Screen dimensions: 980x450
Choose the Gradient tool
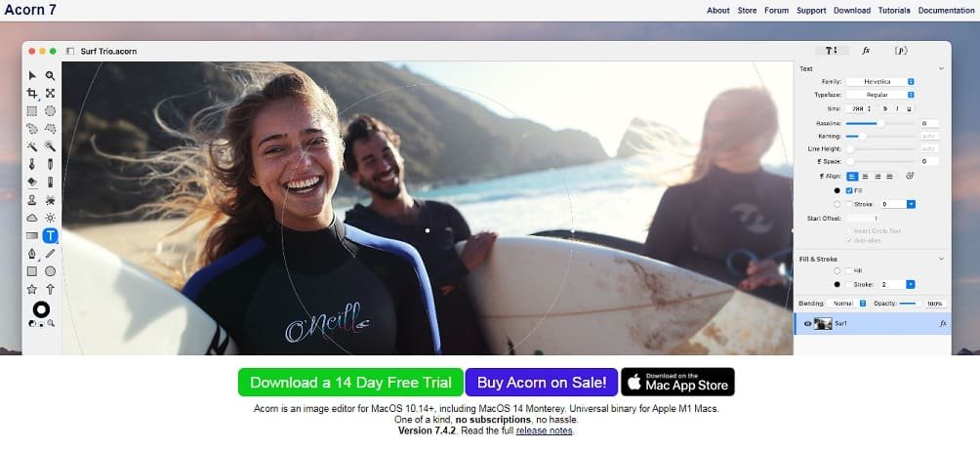[32, 235]
